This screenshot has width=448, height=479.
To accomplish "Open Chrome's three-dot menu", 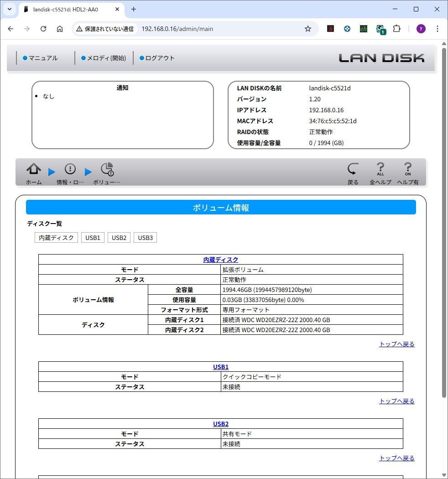I will click(x=437, y=29).
